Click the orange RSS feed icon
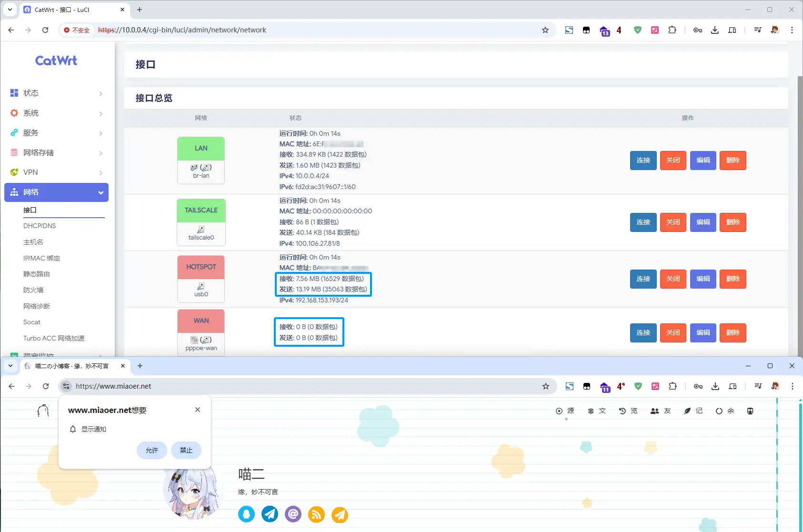 click(316, 514)
